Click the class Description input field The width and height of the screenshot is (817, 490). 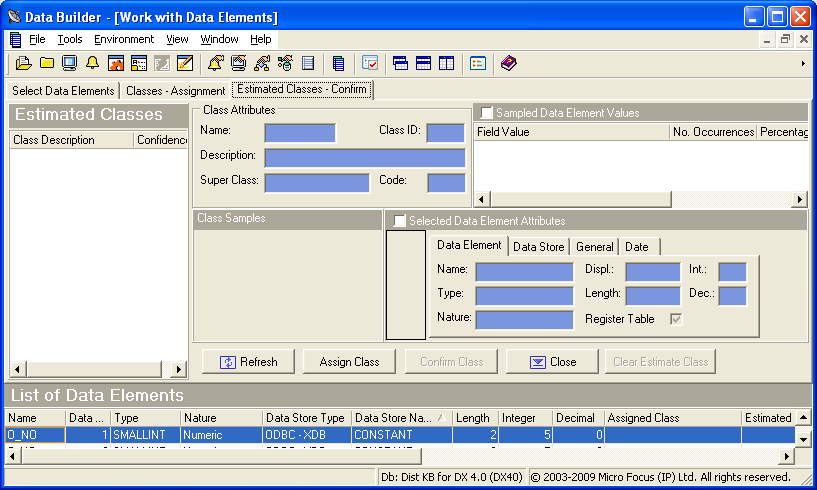click(x=364, y=158)
